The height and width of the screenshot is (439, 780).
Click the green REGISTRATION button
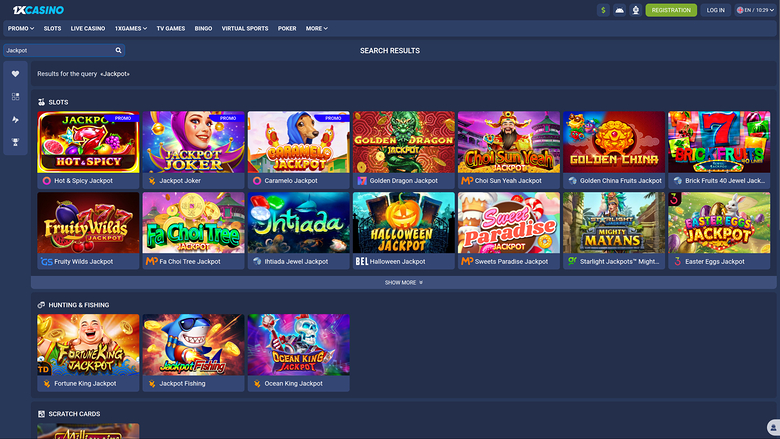[671, 10]
